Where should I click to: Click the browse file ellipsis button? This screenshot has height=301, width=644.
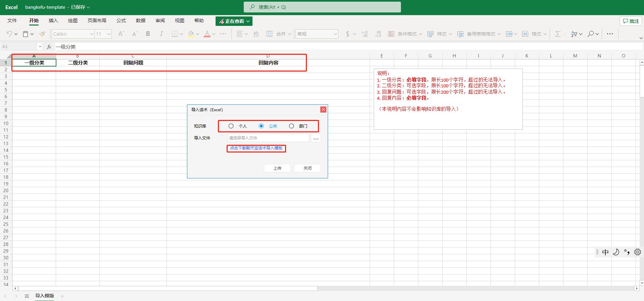[x=316, y=138]
